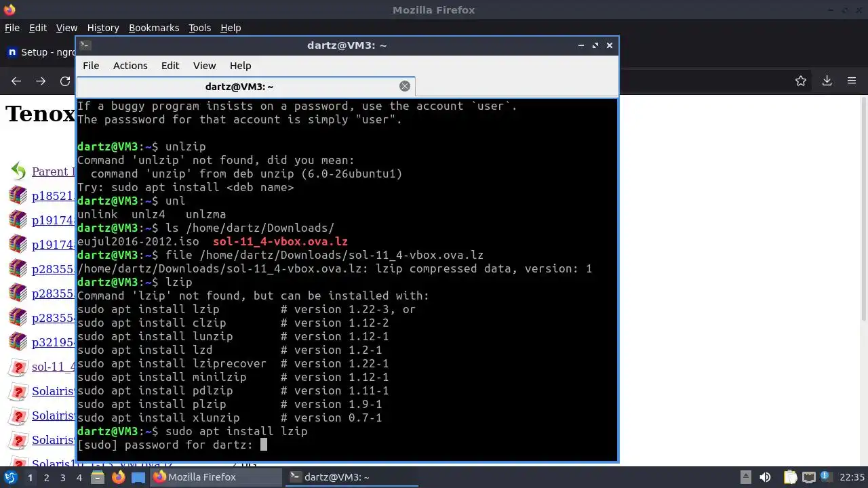Click the Firefox forward arrow
Image resolution: width=868 pixels, height=488 pixels.
pyautogui.click(x=41, y=81)
